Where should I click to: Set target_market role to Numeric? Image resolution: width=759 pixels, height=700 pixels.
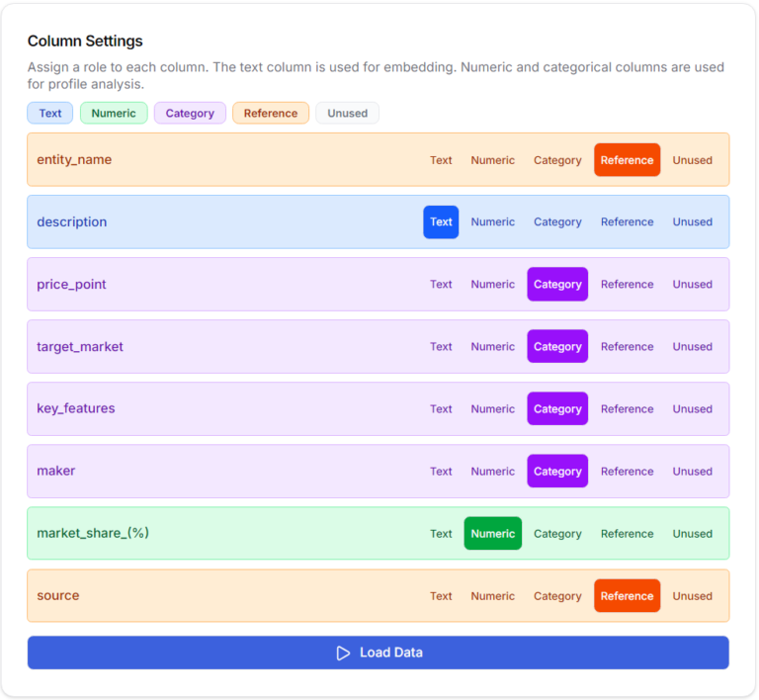click(493, 347)
